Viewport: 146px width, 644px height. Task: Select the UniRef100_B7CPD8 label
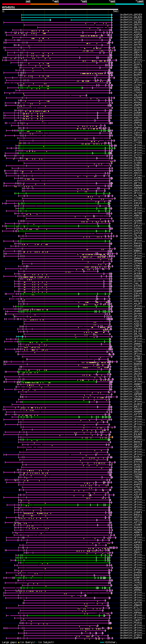(x=131, y=286)
